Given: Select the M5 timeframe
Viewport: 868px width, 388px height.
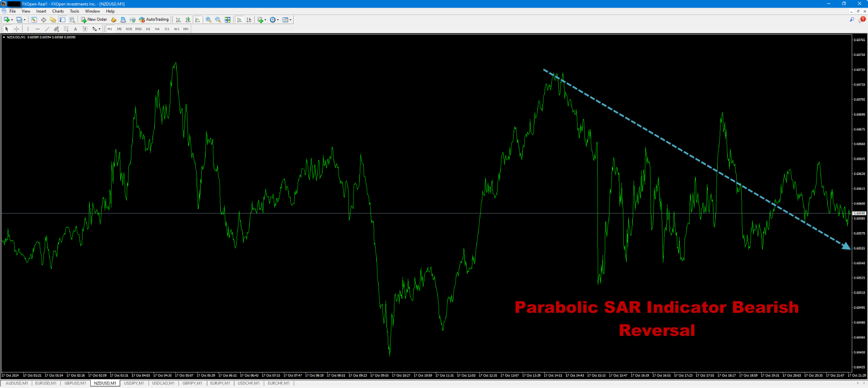Looking at the screenshot, I should click(x=119, y=29).
